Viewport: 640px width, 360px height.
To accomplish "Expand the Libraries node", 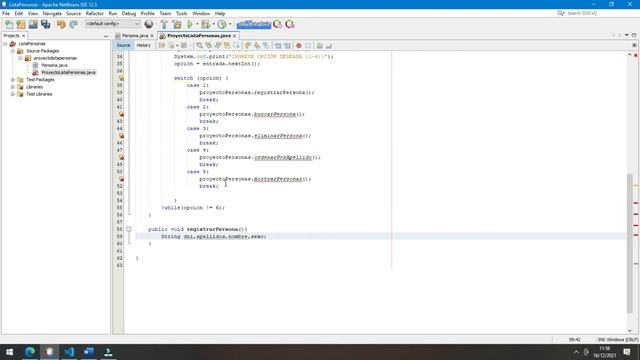I will [x=13, y=87].
